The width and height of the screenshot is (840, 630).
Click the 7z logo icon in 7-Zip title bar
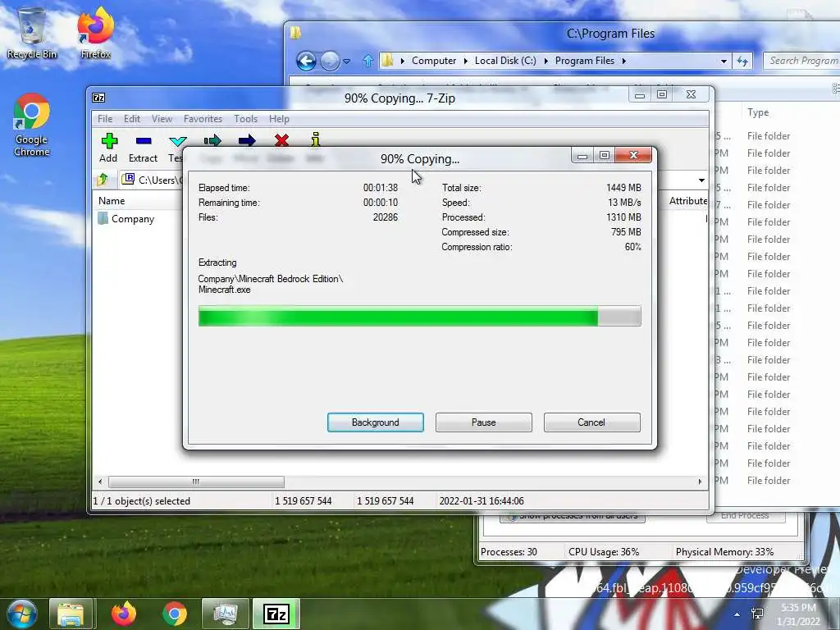98,98
